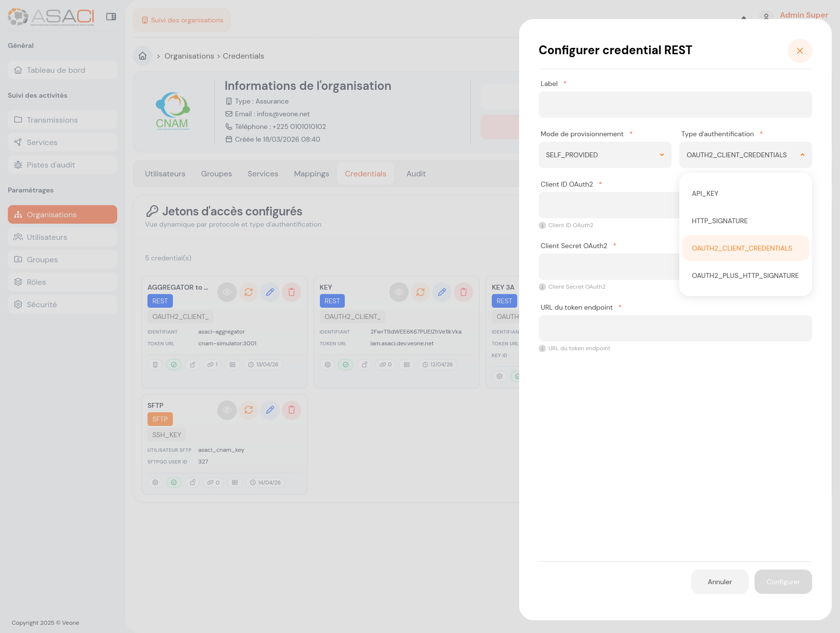Switch to the Audit tab
The height and width of the screenshot is (633, 840).
click(416, 173)
